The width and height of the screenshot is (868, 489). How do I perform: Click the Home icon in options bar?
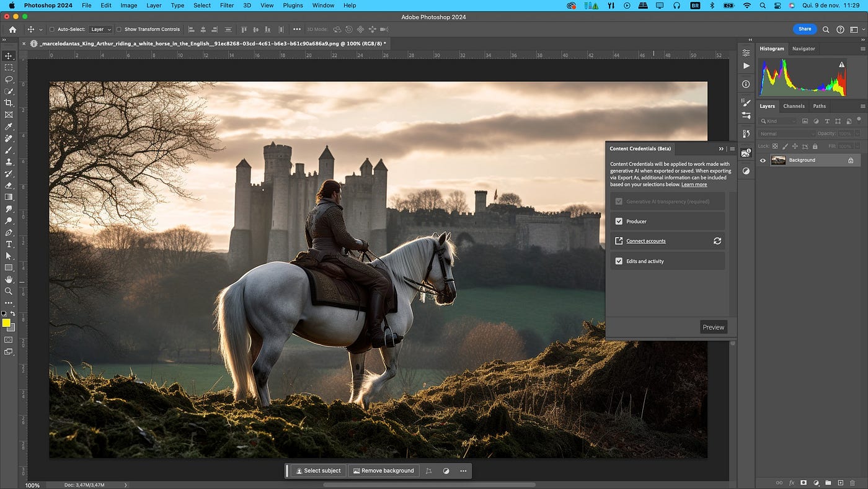(12, 29)
